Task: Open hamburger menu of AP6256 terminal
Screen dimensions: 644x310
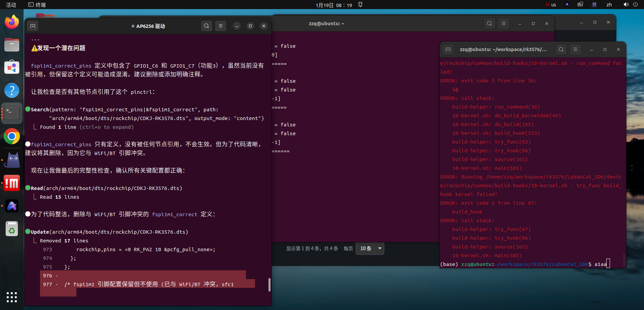Action: coord(221,26)
